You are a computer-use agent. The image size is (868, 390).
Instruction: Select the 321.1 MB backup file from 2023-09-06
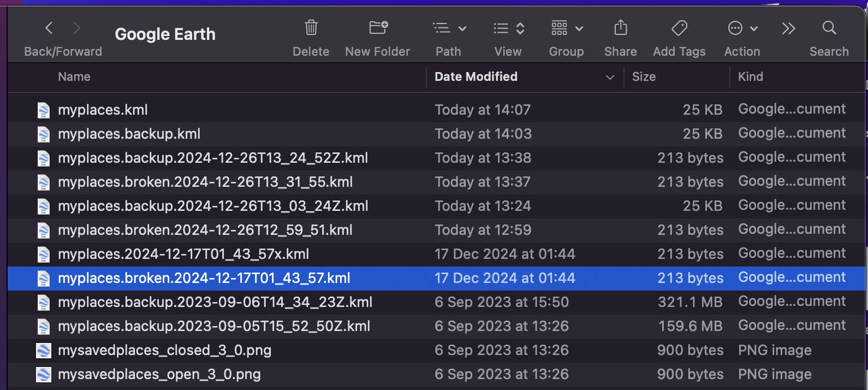coord(215,302)
